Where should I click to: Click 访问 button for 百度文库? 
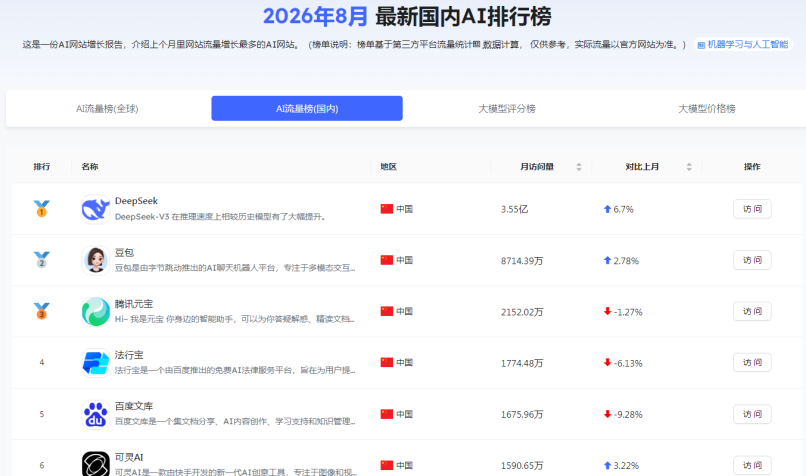click(x=752, y=414)
